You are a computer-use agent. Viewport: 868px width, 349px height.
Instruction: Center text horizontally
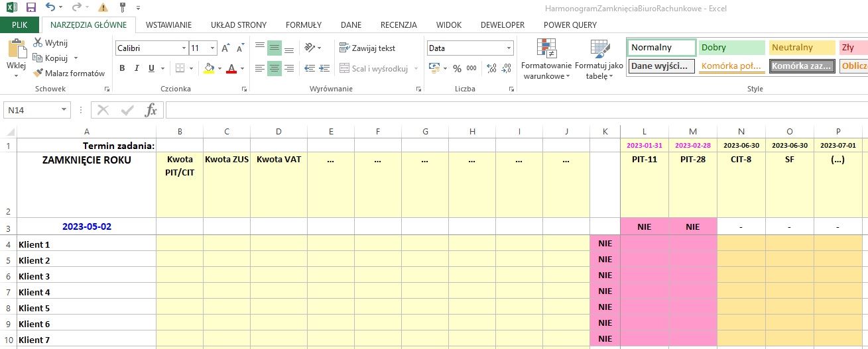click(274, 68)
